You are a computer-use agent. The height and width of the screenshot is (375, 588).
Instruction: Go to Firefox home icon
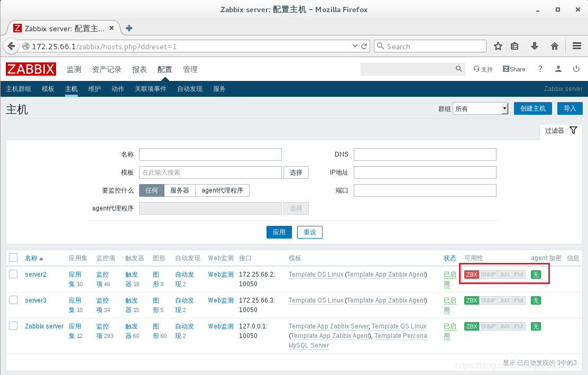(555, 46)
